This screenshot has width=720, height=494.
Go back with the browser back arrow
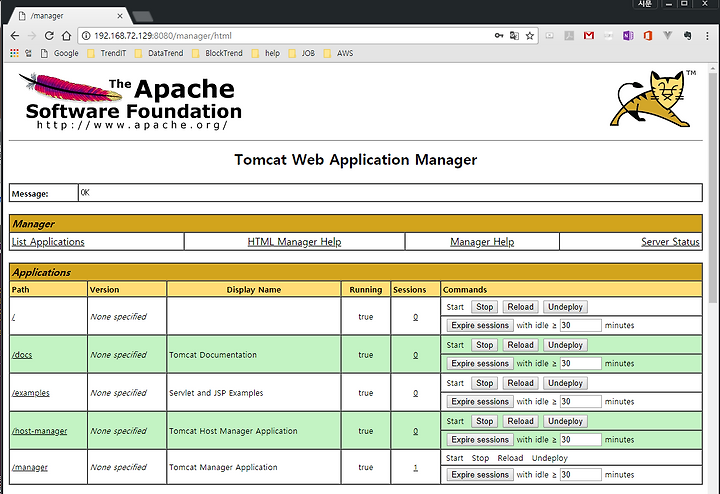point(15,36)
